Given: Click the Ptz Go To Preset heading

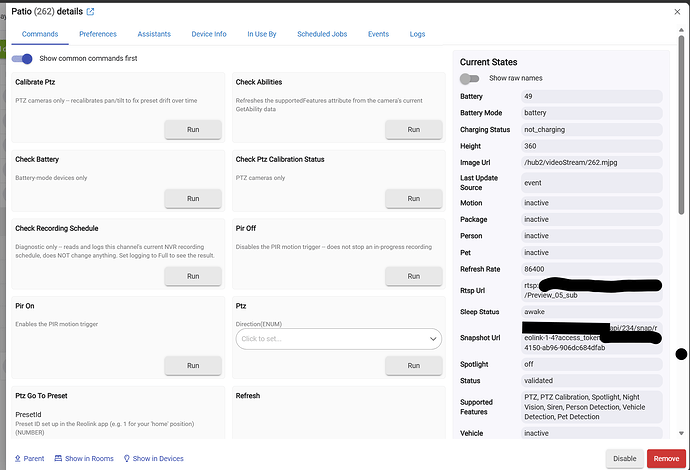Looking at the screenshot, I should [41, 396].
